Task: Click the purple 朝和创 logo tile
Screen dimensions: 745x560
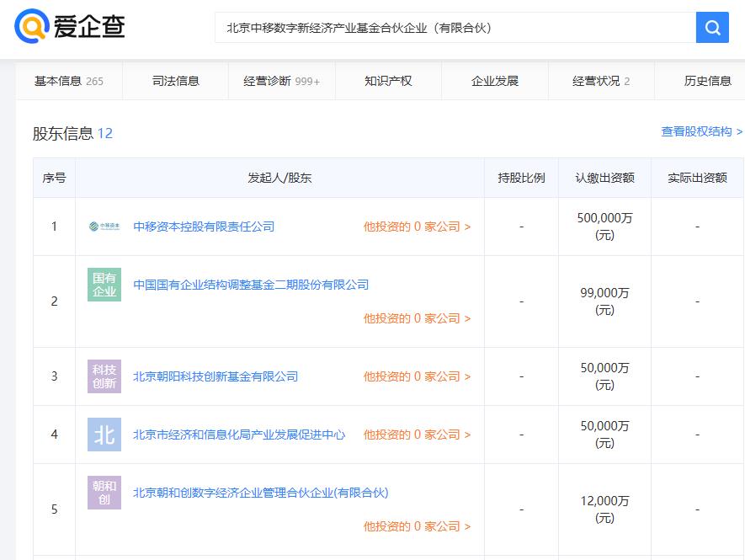Action: (x=104, y=492)
